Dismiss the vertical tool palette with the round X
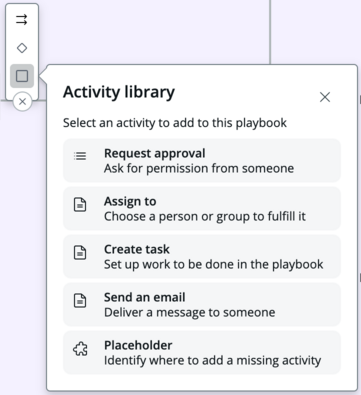The height and width of the screenshot is (395, 361). click(22, 102)
